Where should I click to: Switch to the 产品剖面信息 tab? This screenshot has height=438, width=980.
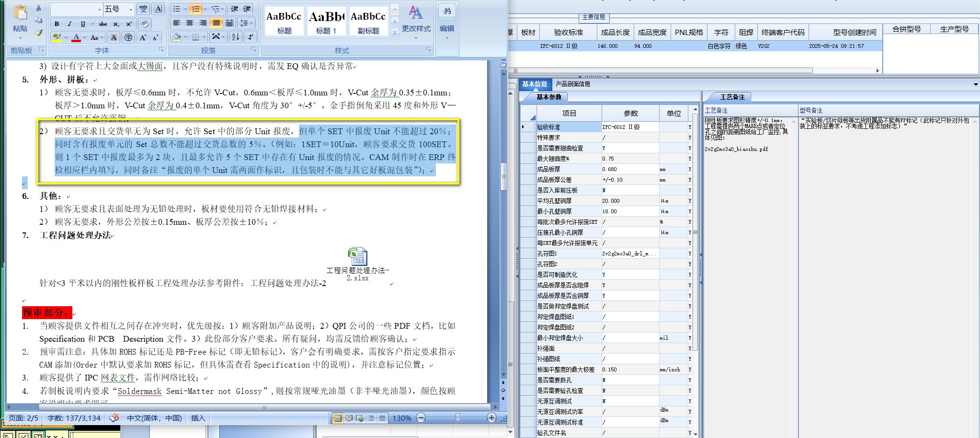click(573, 84)
